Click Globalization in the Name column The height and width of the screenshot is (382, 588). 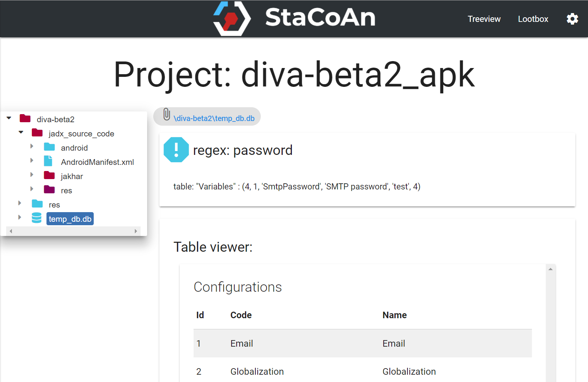409,372
